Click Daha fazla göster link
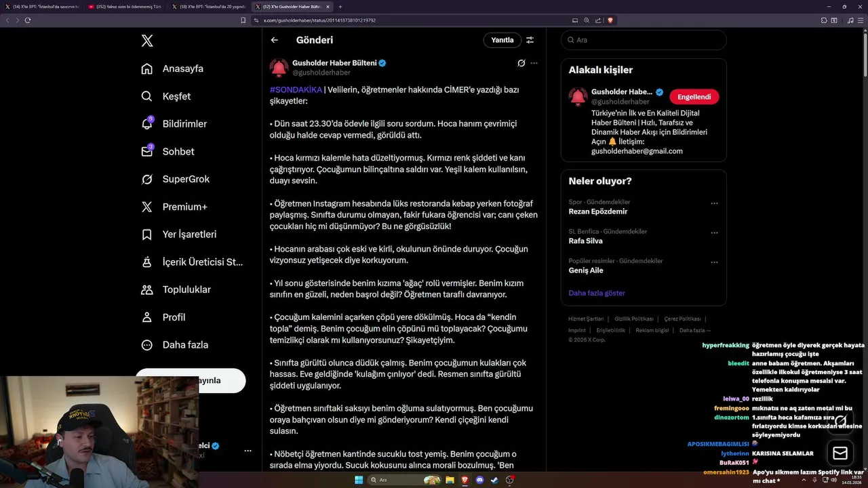 click(x=597, y=293)
